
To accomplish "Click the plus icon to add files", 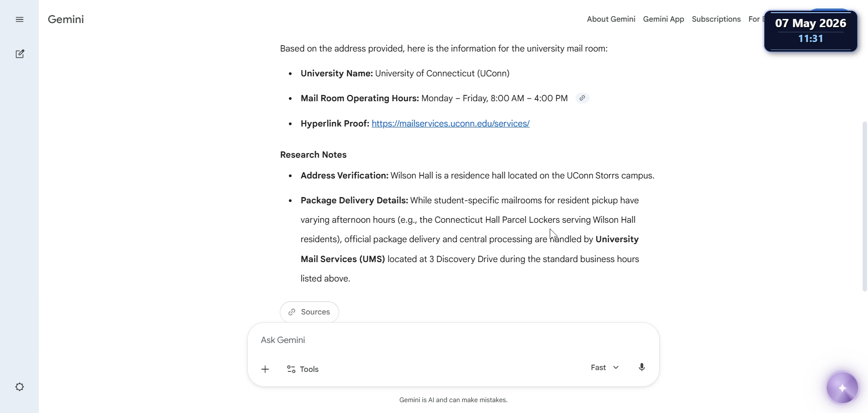I will tap(265, 369).
